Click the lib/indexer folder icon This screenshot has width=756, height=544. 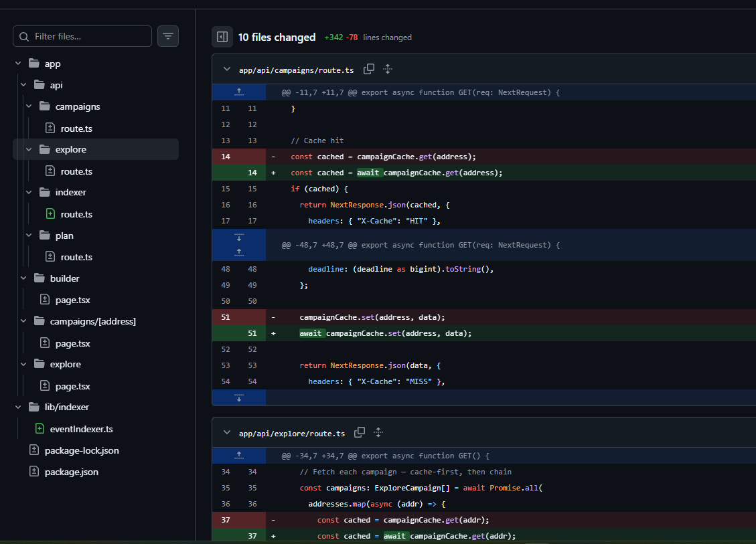tap(33, 407)
